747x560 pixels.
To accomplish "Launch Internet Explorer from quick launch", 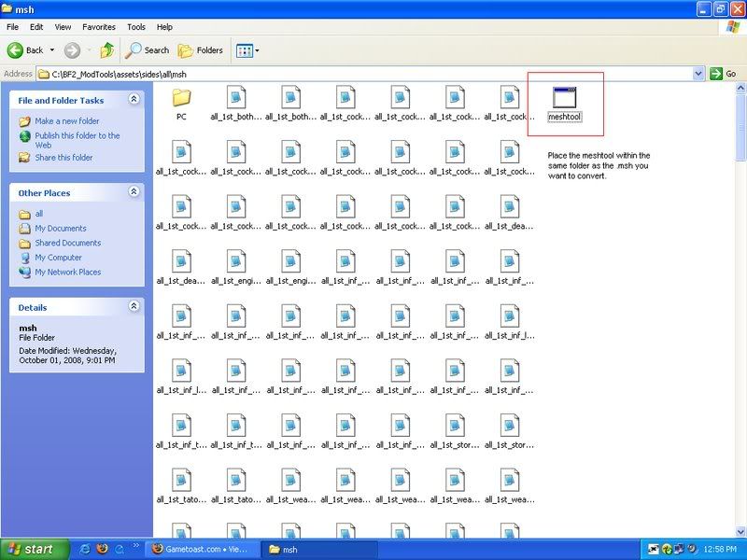I will point(85,549).
